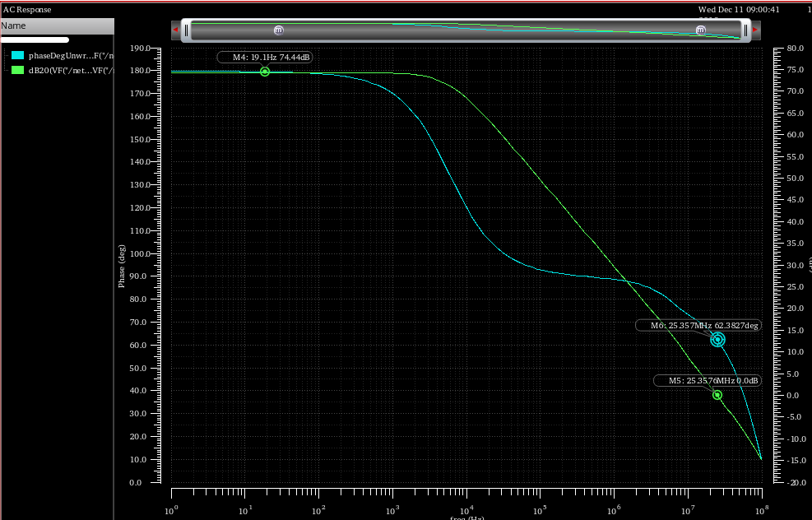Click the M4: 19.1Hz 74.44dB label
Image resolution: width=812 pixels, height=520 pixels.
265,57
